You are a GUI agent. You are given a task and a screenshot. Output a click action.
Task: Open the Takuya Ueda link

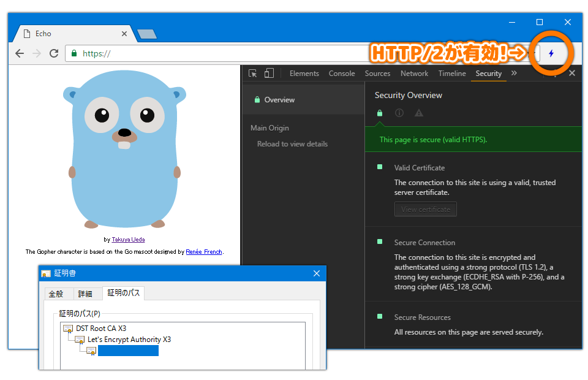128,240
